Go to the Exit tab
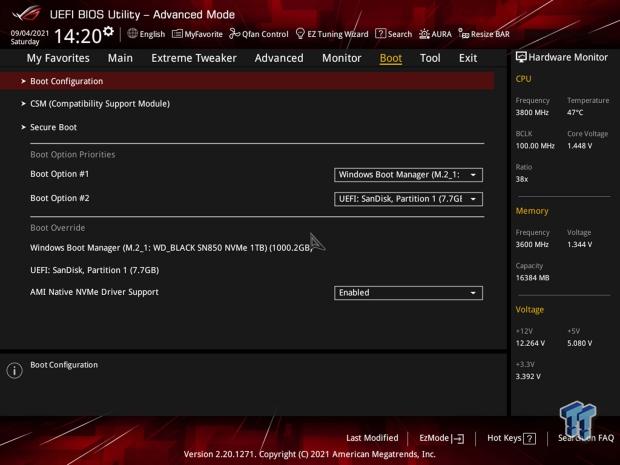The width and height of the screenshot is (620, 465). pos(468,58)
